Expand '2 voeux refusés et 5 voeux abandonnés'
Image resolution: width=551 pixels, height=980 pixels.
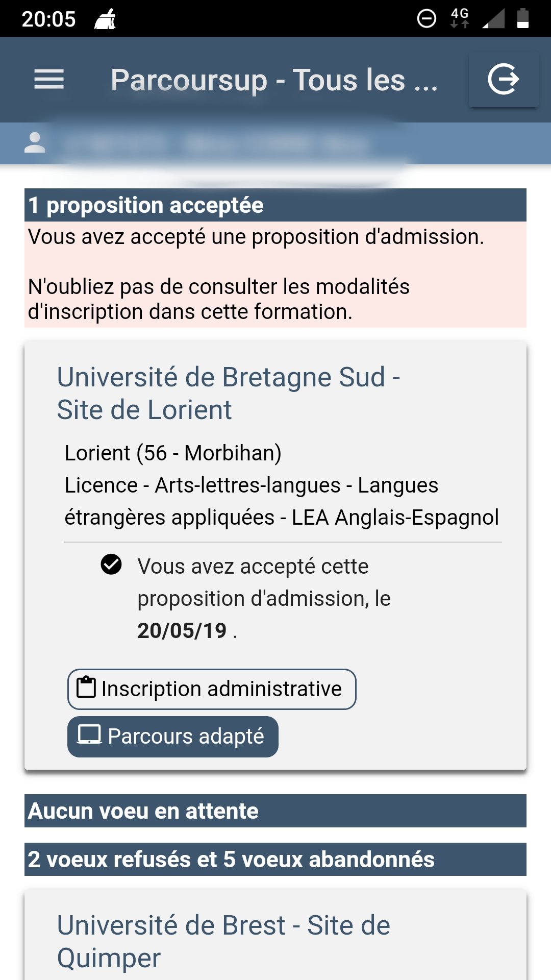[275, 859]
